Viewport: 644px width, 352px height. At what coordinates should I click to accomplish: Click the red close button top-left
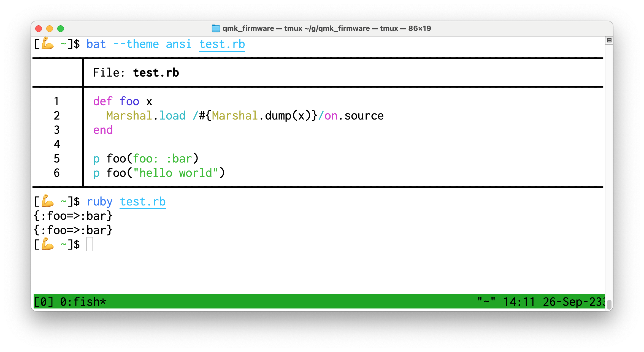[41, 29]
